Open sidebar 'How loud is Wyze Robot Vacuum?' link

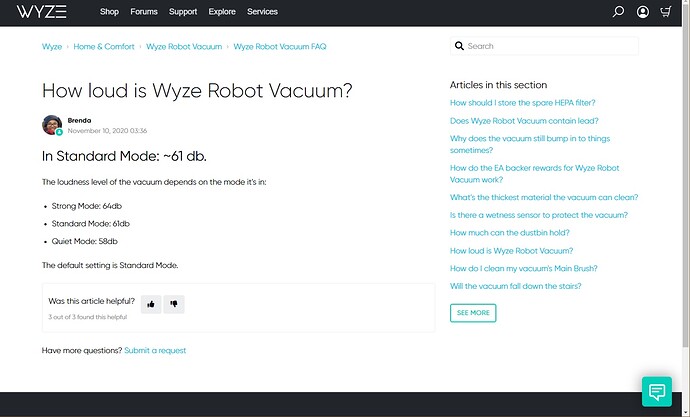pos(511,251)
